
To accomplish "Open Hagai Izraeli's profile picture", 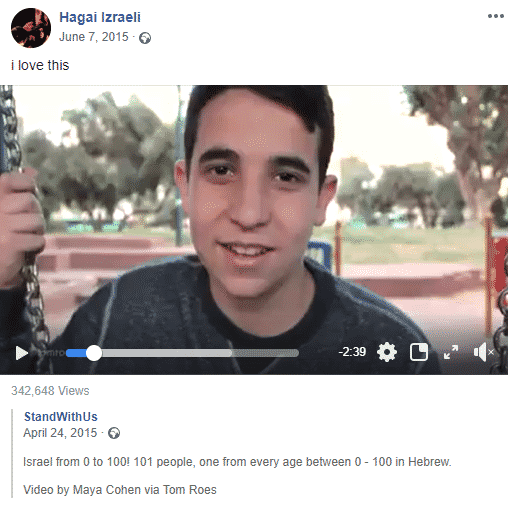I will 31,28.
